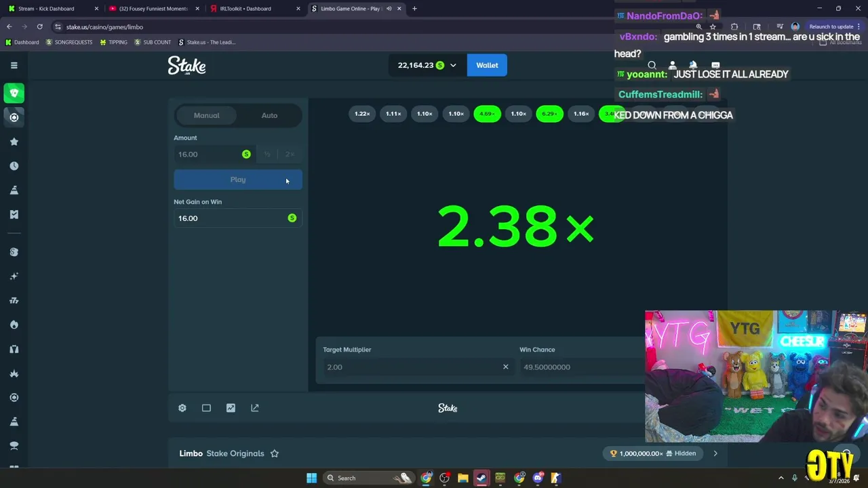
Task: Open live stats chart icon
Action: tap(231, 408)
